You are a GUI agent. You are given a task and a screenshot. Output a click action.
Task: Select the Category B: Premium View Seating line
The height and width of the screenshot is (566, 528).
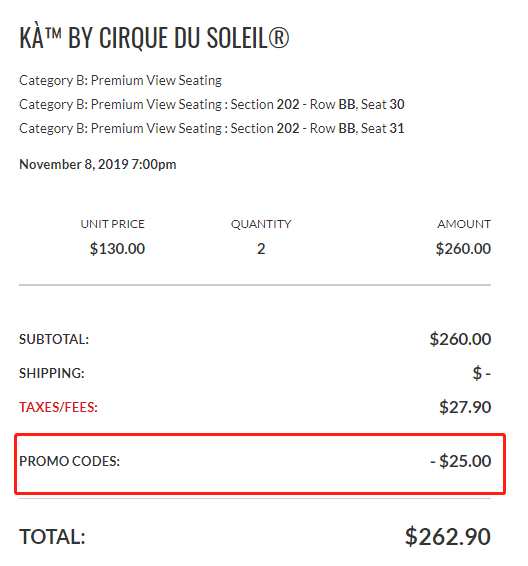[120, 80]
